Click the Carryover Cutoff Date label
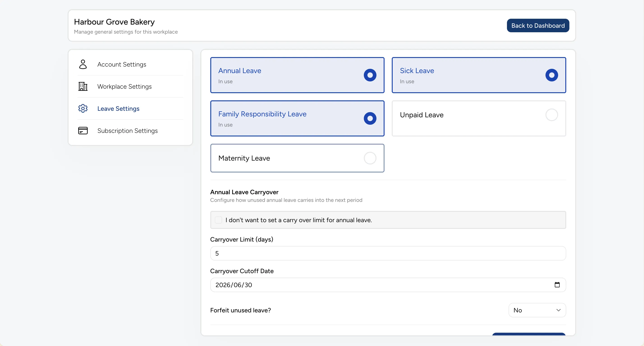 [x=242, y=271]
